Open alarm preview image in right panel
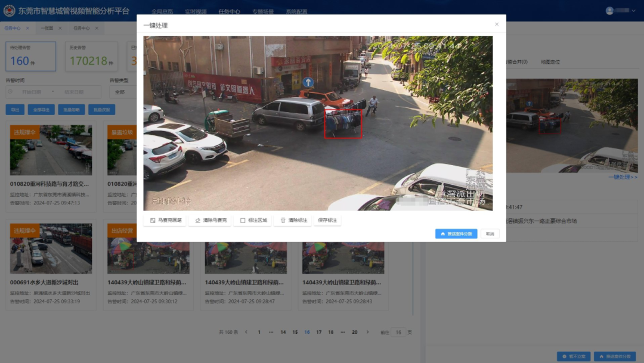This screenshot has height=363, width=644. click(572, 126)
